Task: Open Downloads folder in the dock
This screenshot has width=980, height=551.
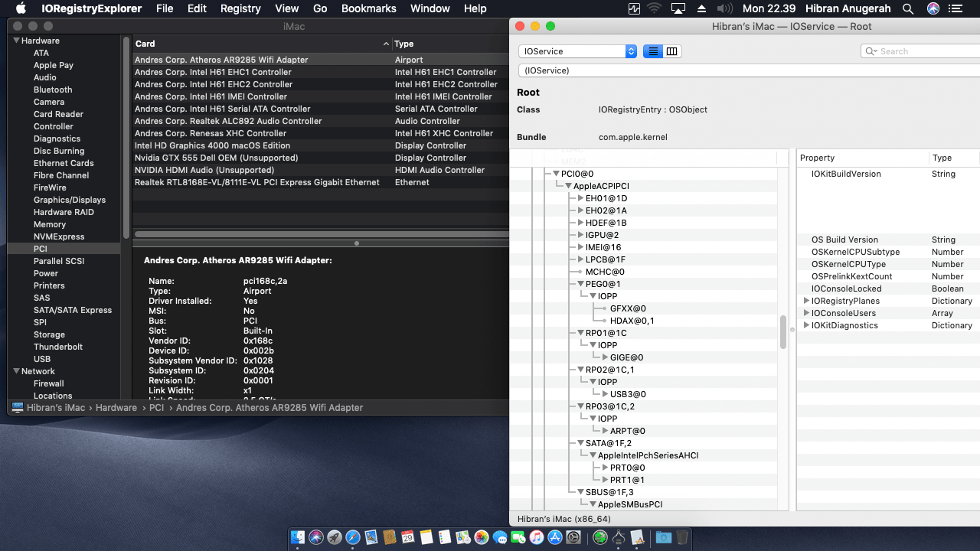Action: (x=663, y=538)
